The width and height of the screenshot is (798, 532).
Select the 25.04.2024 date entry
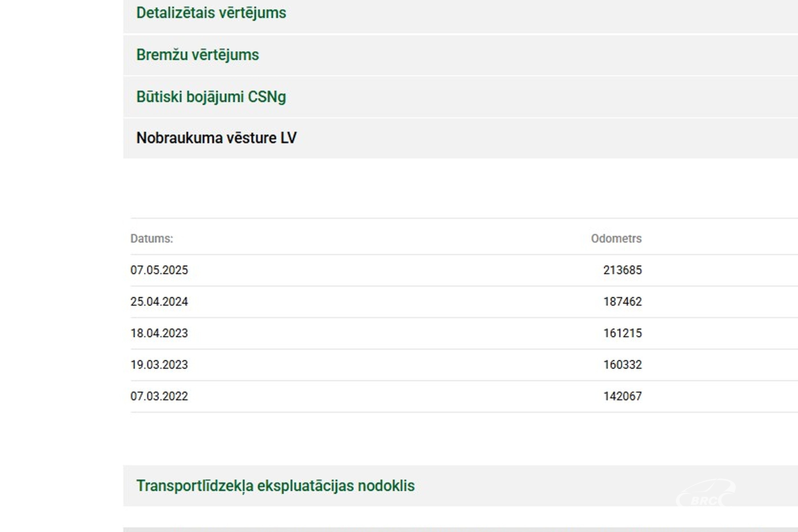tap(159, 302)
